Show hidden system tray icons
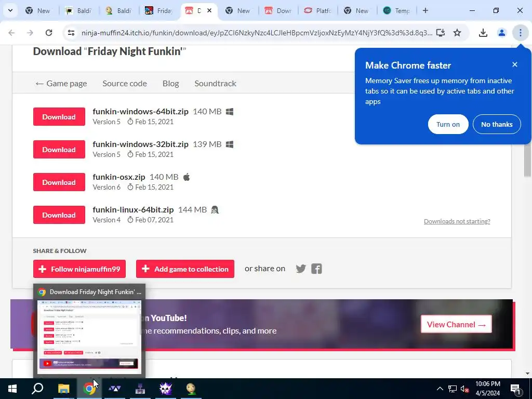Screen dimensions: 532x399 tap(440, 389)
